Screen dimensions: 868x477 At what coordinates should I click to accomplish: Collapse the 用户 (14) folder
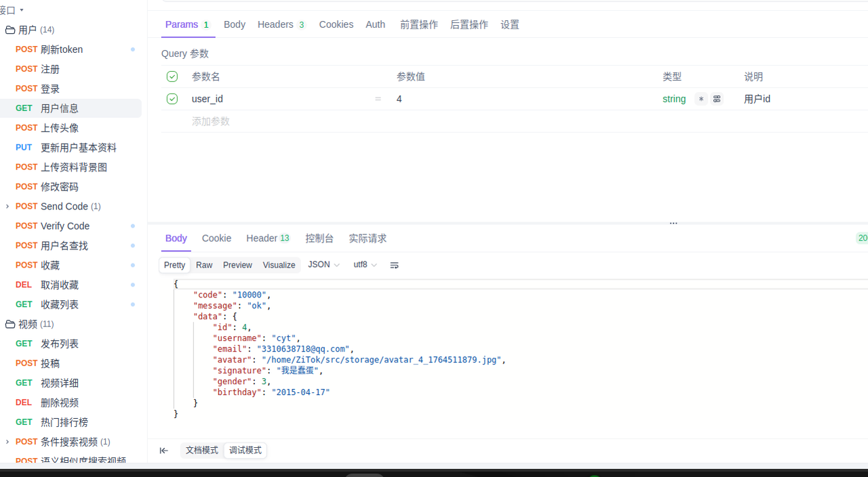(37, 30)
